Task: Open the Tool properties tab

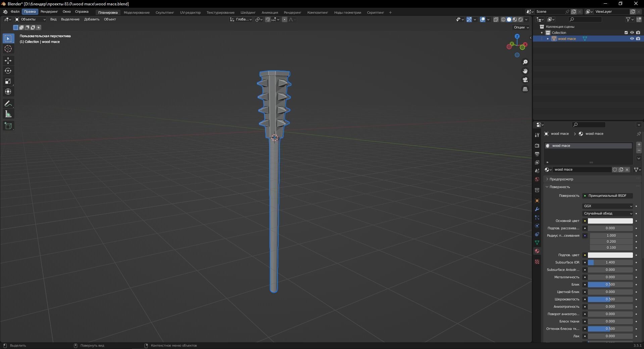Action: pyautogui.click(x=537, y=135)
